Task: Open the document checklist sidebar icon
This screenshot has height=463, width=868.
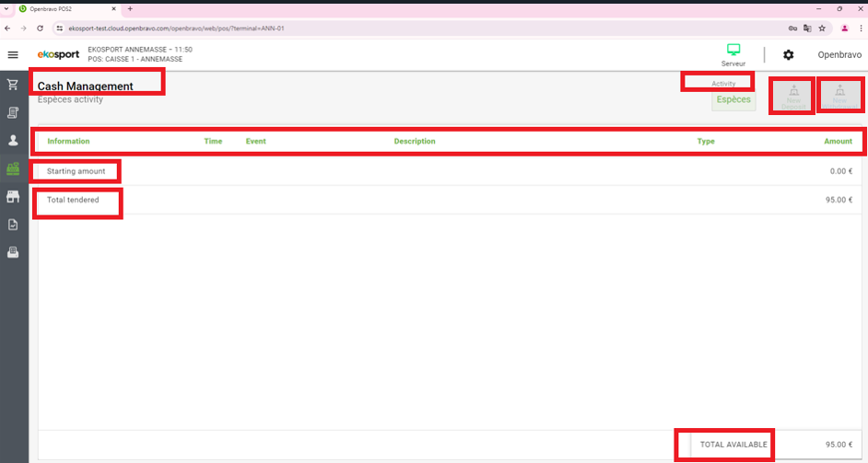Action: [x=13, y=225]
